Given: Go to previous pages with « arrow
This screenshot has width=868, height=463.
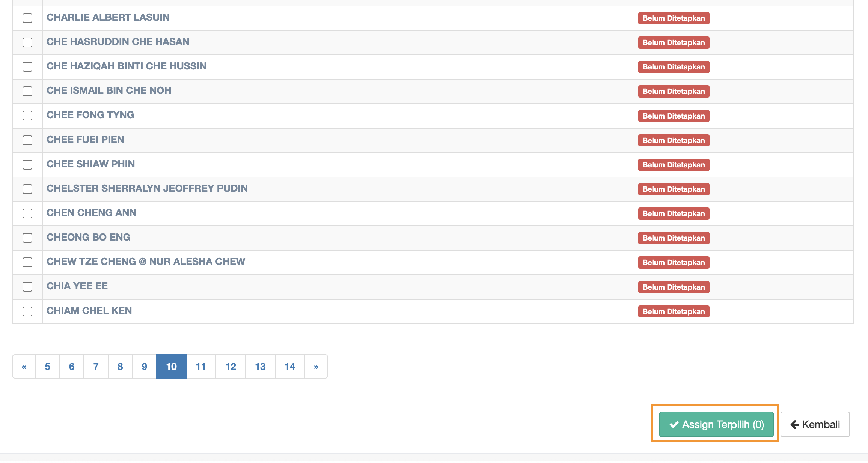Looking at the screenshot, I should point(24,367).
